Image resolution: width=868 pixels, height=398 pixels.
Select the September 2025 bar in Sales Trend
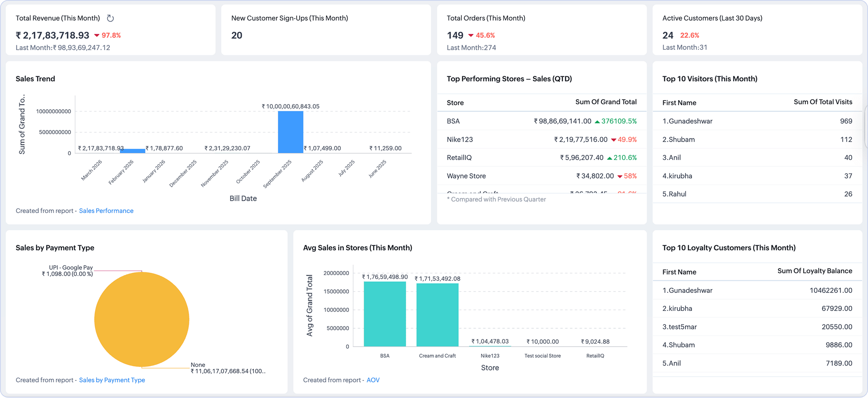click(290, 132)
